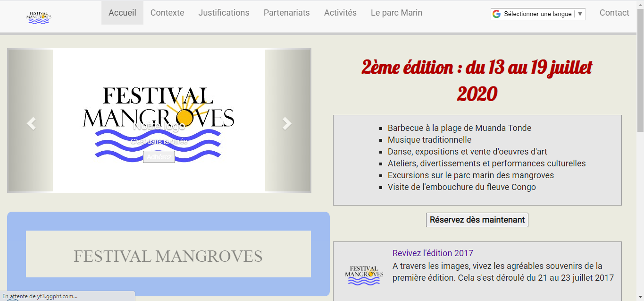The image size is (644, 301).
Task: Go to previous carousel slide arrow
Action: coord(31,123)
